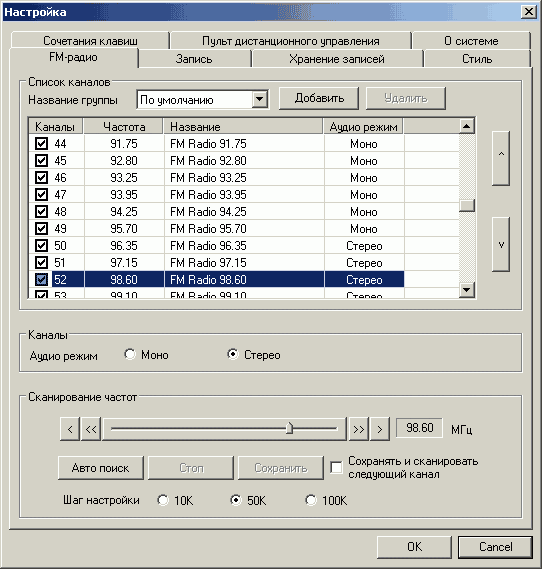Move selected channel up with ^ button
Viewport: 542px width, 569px height.
501,158
